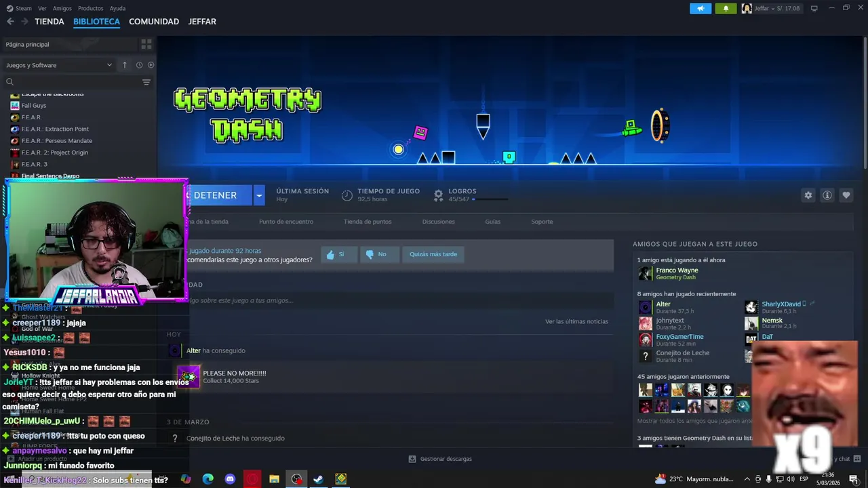868x488 pixels.
Task: Open Punto de encuentro tab
Action: coord(286,222)
